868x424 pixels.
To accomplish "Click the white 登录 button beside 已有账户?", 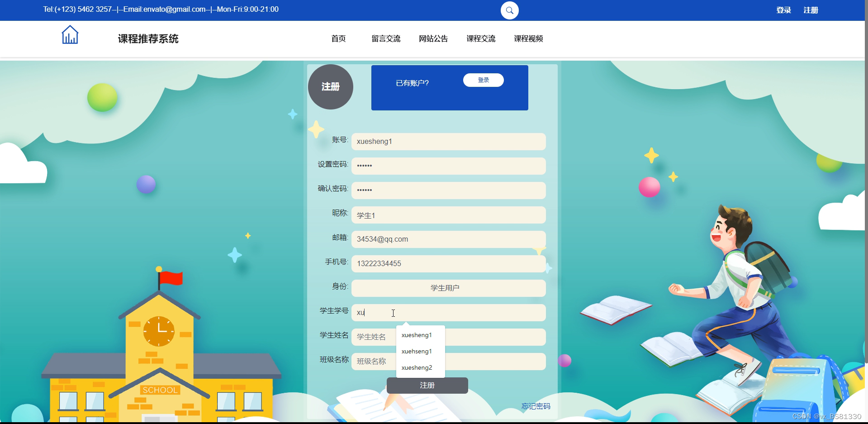I will point(484,80).
